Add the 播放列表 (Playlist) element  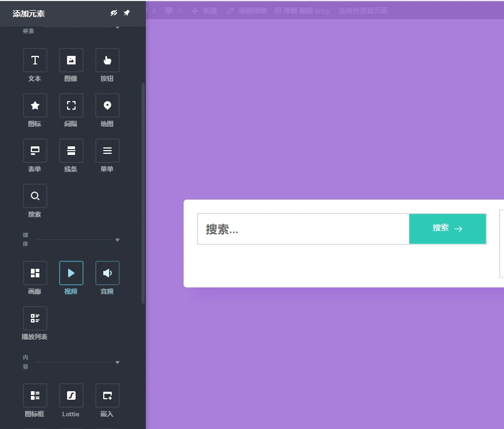pyautogui.click(x=35, y=318)
